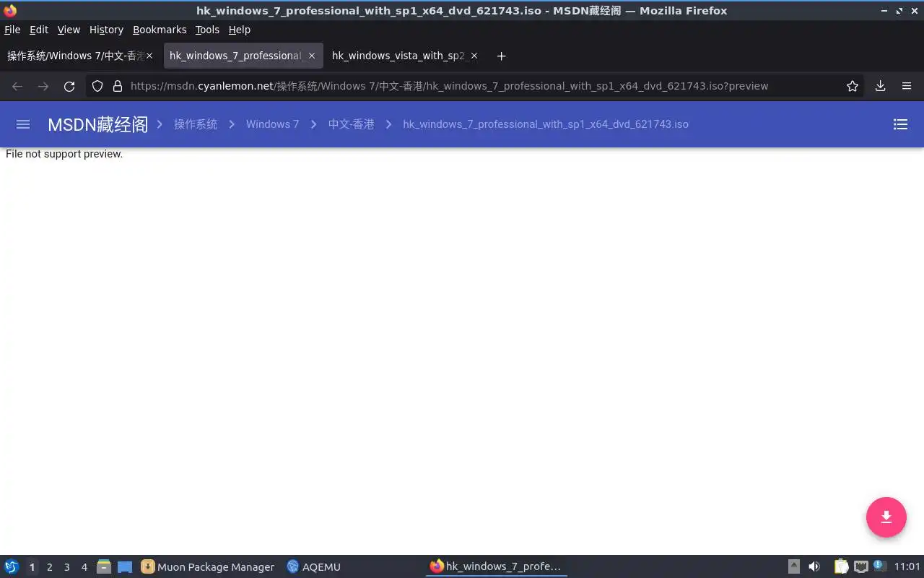This screenshot has height=578, width=924.
Task: Switch to AQEMU window
Action: [313, 567]
